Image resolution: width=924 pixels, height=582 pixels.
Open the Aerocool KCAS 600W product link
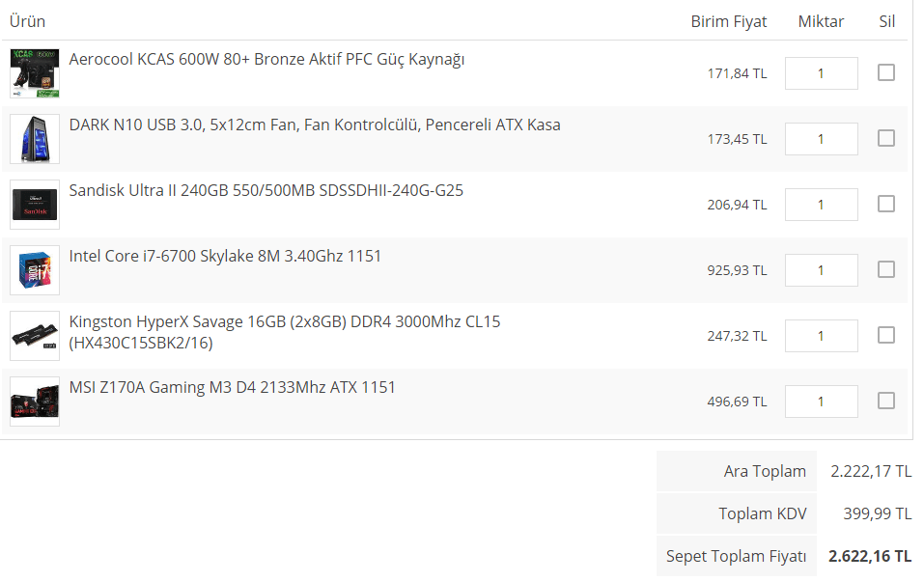[266, 60]
